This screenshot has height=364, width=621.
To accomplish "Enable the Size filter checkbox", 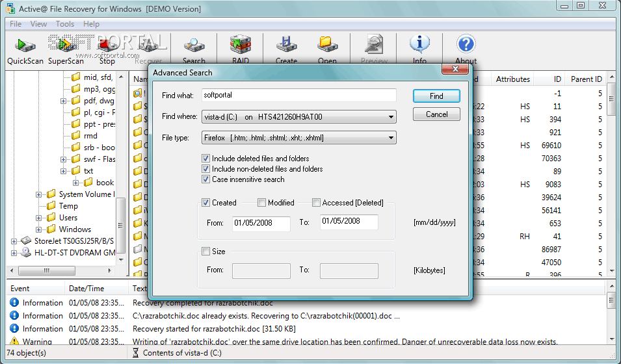I will click(x=205, y=251).
